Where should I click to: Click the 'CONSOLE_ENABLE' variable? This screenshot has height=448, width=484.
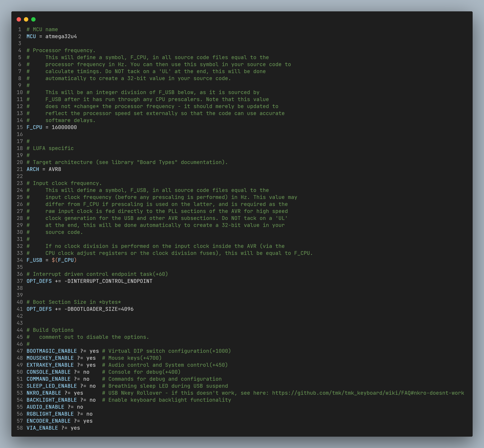49,372
